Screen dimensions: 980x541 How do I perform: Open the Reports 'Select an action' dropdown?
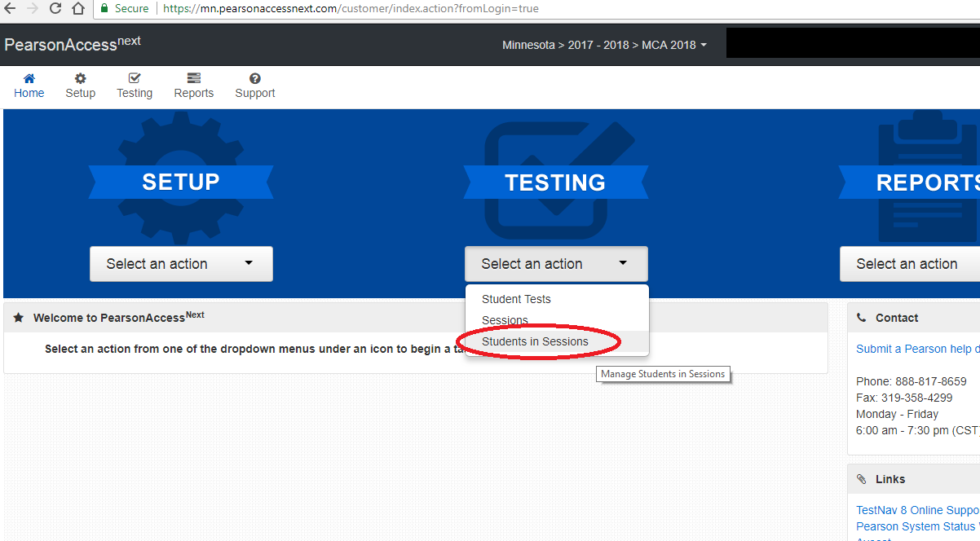[x=910, y=264]
